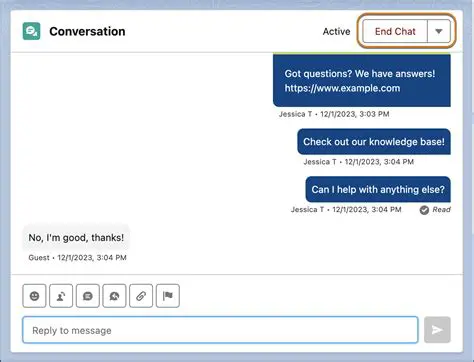Click the send message arrow button

click(x=437, y=330)
